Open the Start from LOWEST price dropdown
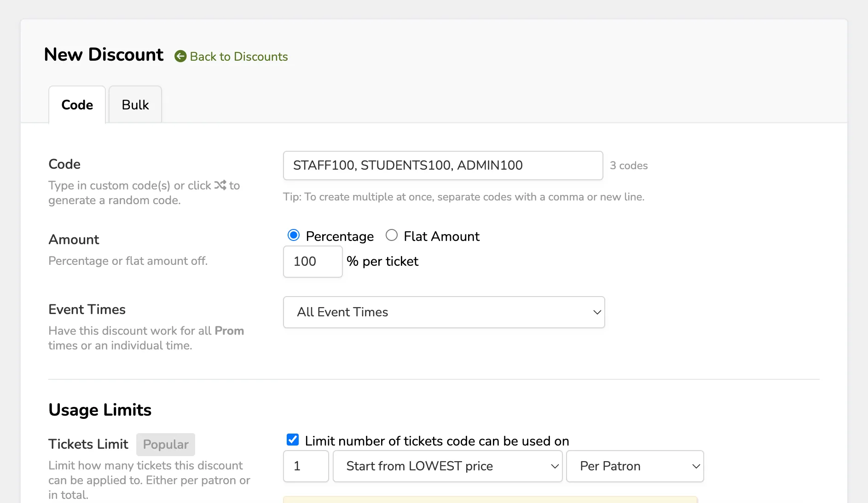868x503 pixels. (x=447, y=466)
